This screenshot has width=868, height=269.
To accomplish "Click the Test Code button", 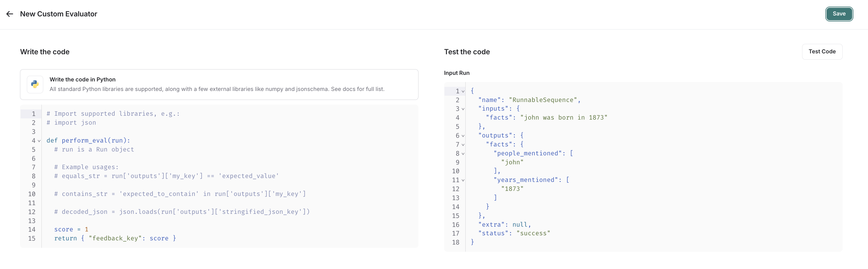I will (x=822, y=52).
